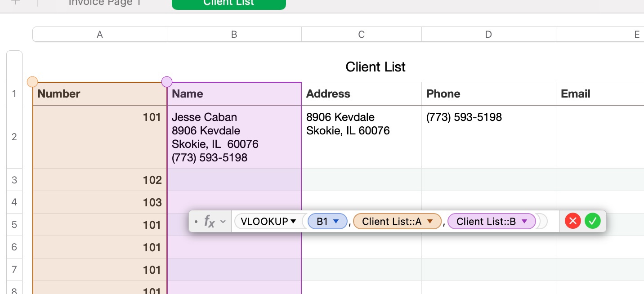Accept the formula with green checkmark
The width and height of the screenshot is (644, 294).
593,221
